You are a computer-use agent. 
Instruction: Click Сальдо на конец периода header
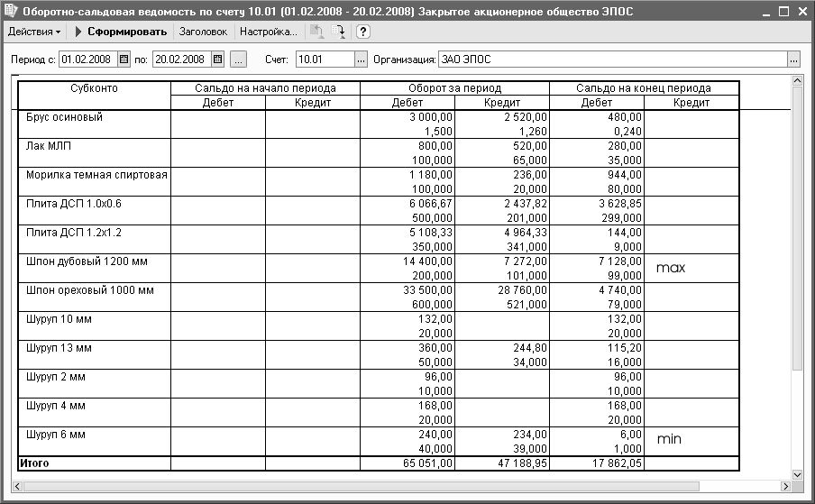pyautogui.click(x=644, y=88)
